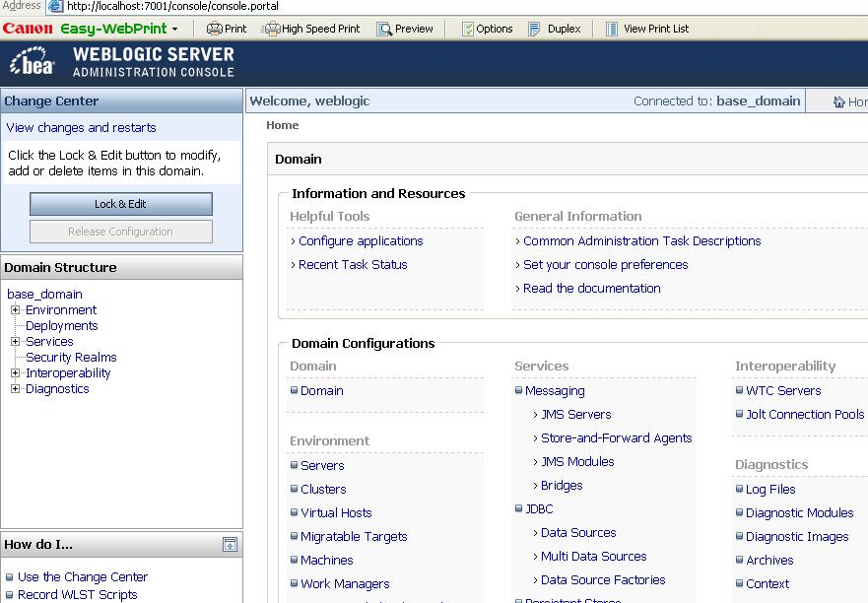The image size is (868, 603).
Task: Open Deployments in the Domain Structure tree
Action: [61, 325]
